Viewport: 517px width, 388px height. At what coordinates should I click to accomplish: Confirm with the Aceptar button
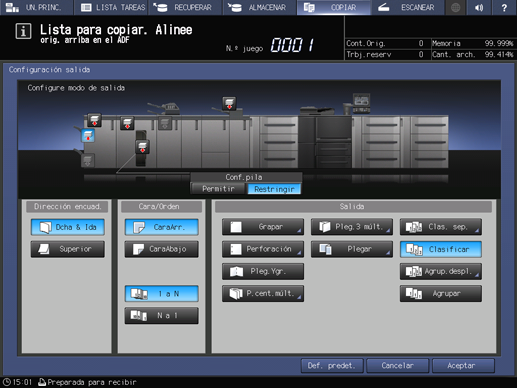[x=463, y=366]
